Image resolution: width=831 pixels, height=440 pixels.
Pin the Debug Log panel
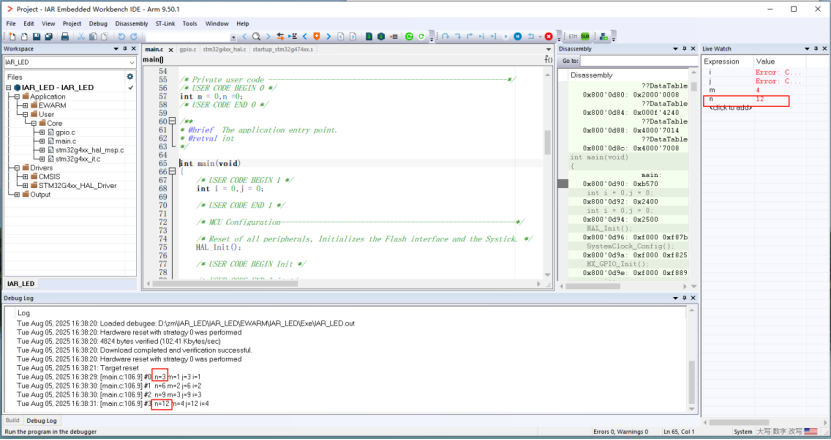click(x=684, y=298)
